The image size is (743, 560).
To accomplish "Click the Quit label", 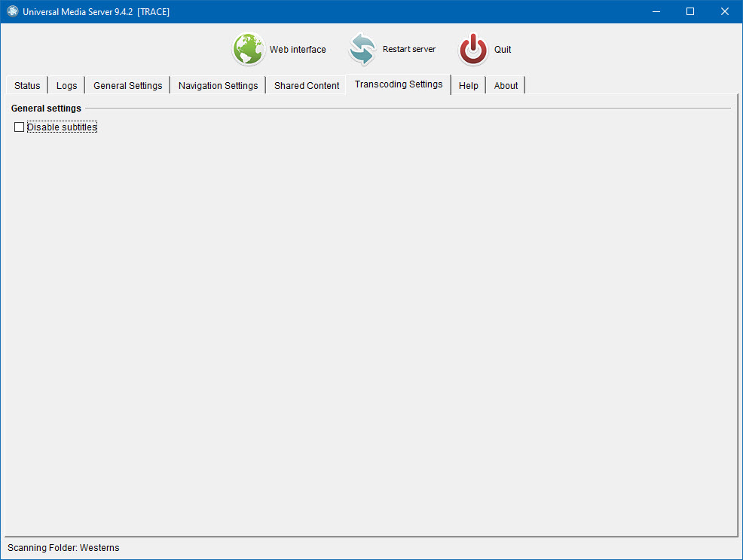I will coord(503,49).
